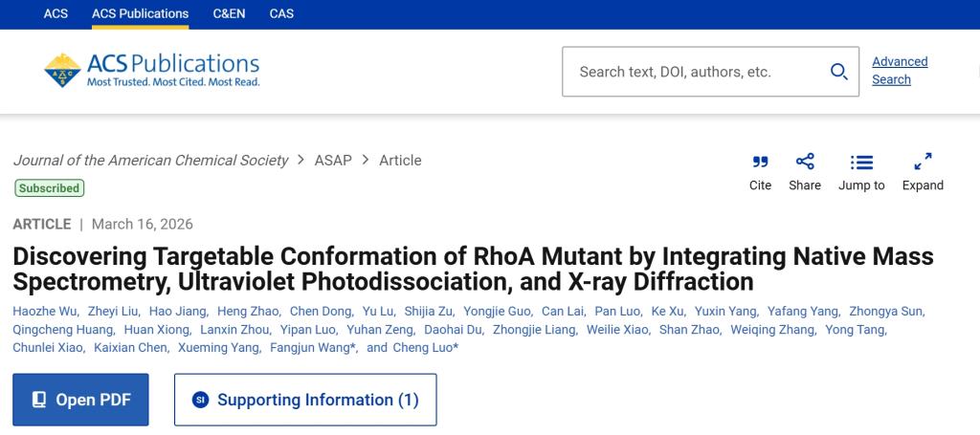Screen dimensions: 980x435
Task: View author Haozhe Wu
Action: click(43, 311)
